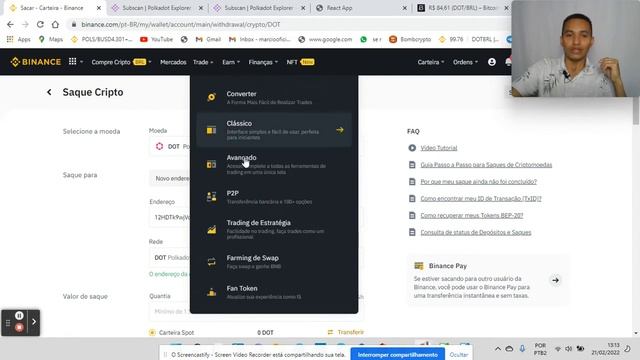Open Farming de Swap option
Image resolution: width=640 pixels, height=360 pixels.
tap(274, 262)
